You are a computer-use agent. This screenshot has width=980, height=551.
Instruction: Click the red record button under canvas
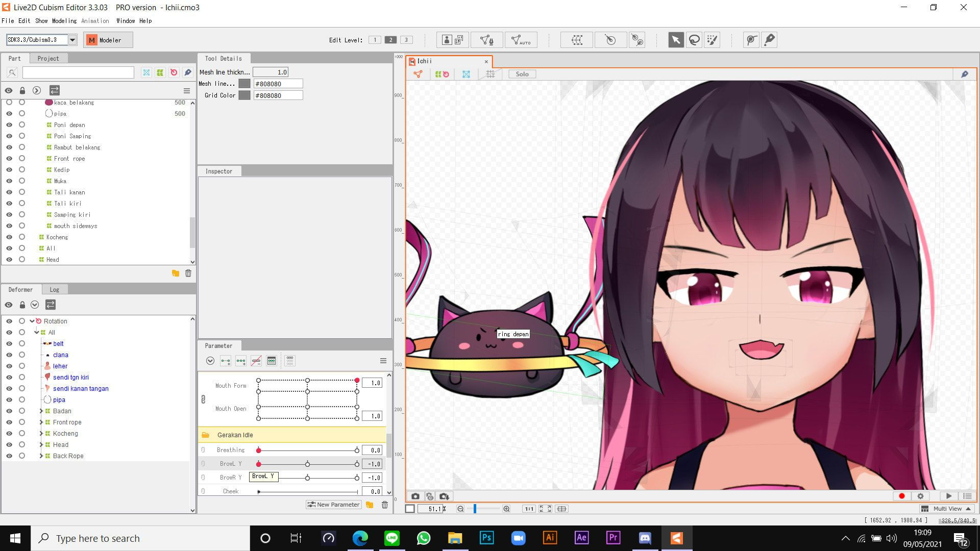pyautogui.click(x=902, y=496)
